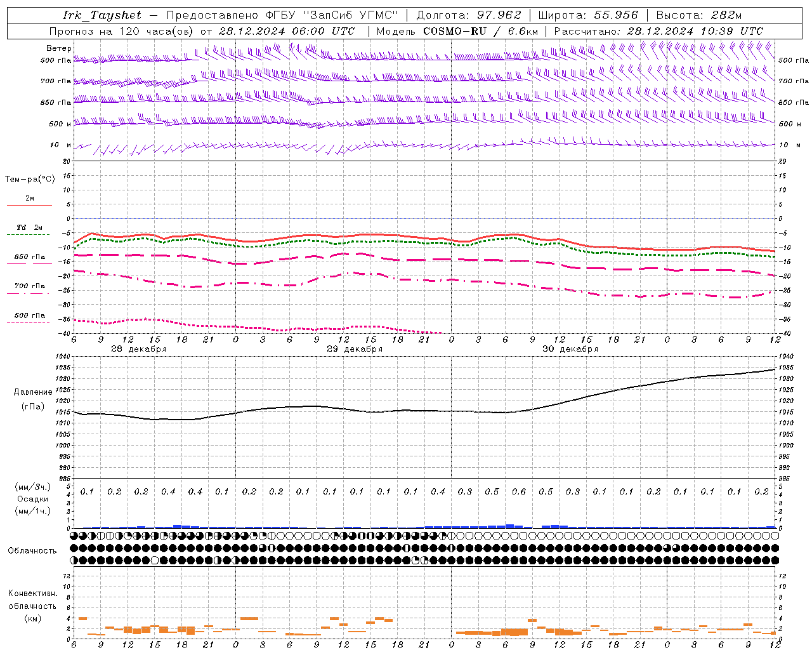Click the (мм/1ч.) precipitation unit label
Viewport: 812px width, 650px height.
33,511
